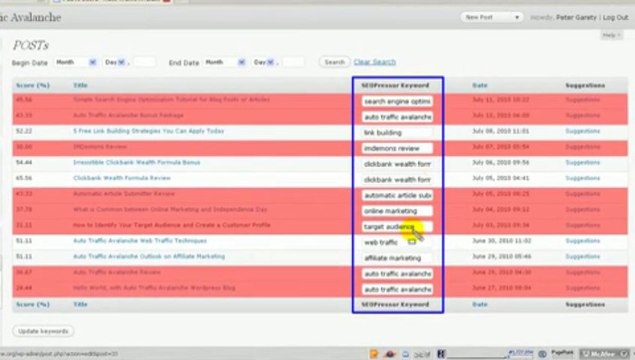The width and height of the screenshot is (635, 360).
Task: Click the Search button
Action: tap(335, 62)
